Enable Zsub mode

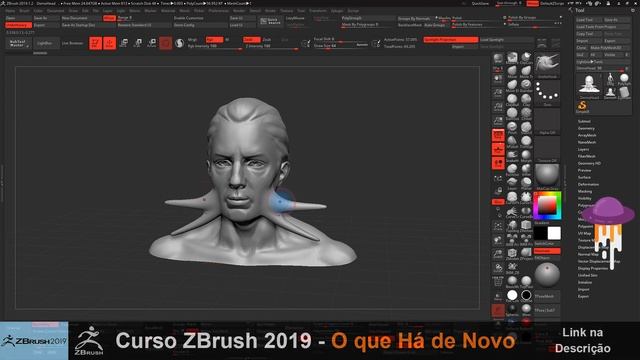pyautogui.click(x=267, y=40)
